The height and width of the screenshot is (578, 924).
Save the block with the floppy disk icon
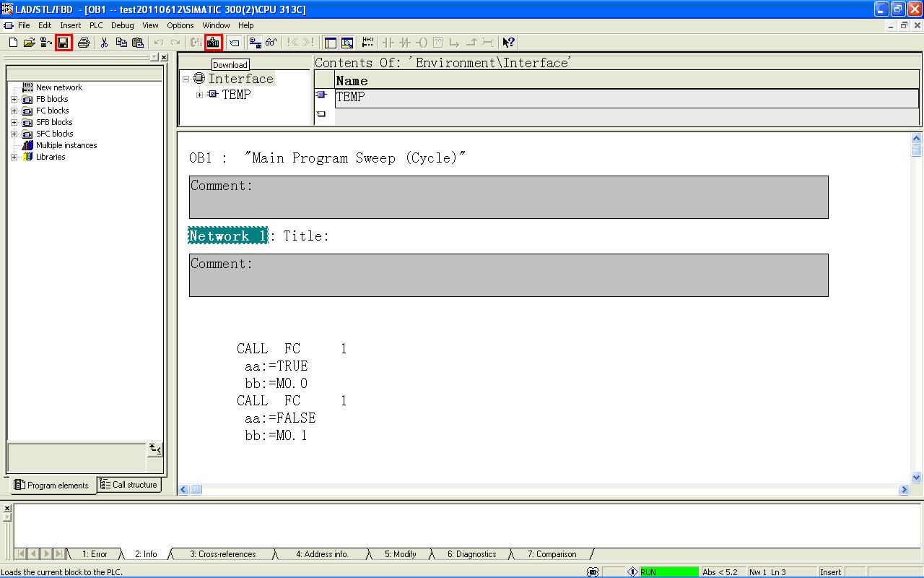pyautogui.click(x=64, y=43)
